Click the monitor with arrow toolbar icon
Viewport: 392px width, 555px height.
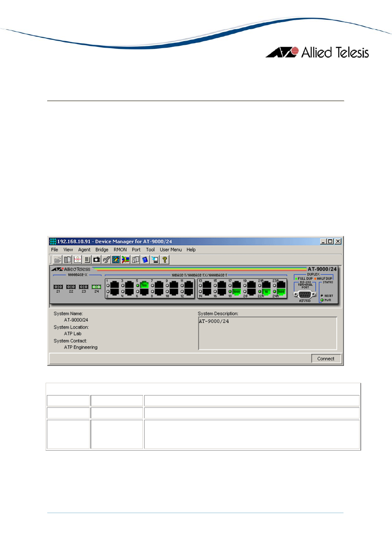coord(155,259)
